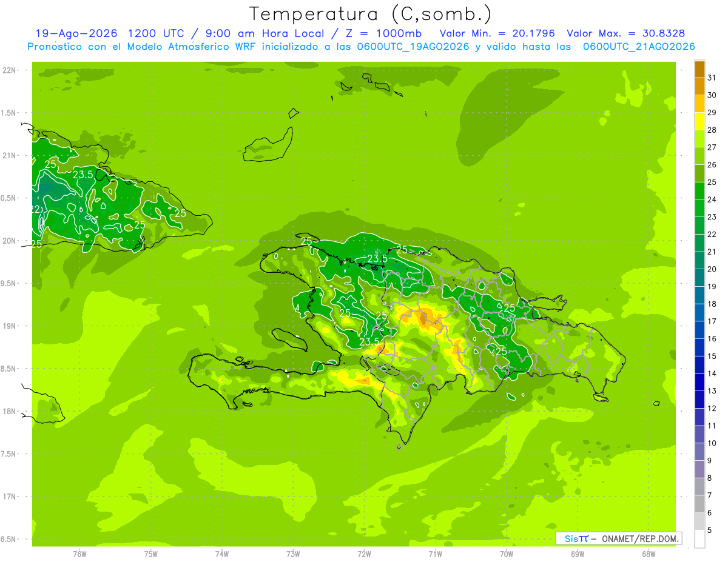Click the '70W' longitude axis label
The height and width of the screenshot is (562, 728).
[507, 554]
